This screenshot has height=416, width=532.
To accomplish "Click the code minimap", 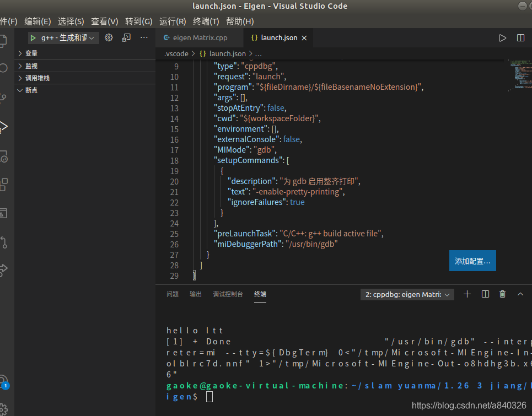I will pyautogui.click(x=520, y=75).
